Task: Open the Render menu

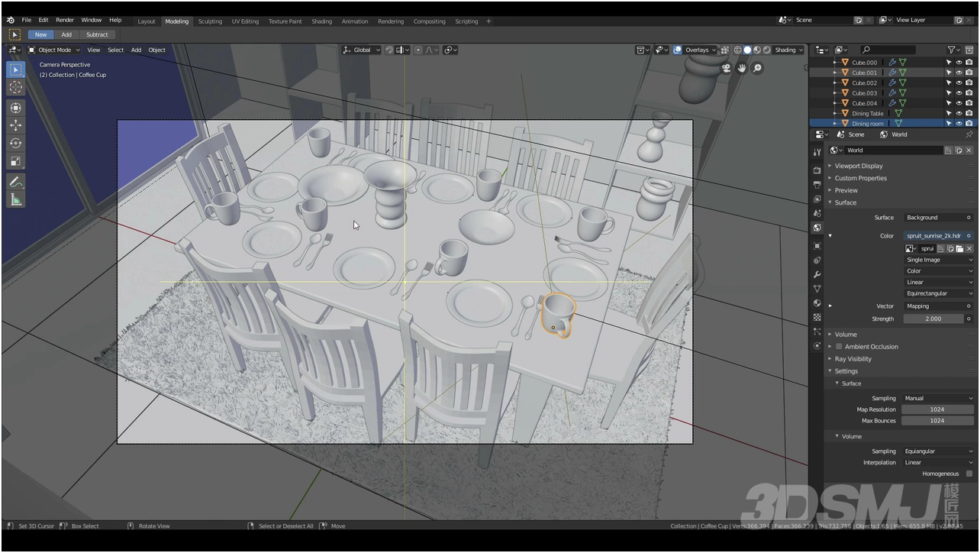Action: pos(65,20)
